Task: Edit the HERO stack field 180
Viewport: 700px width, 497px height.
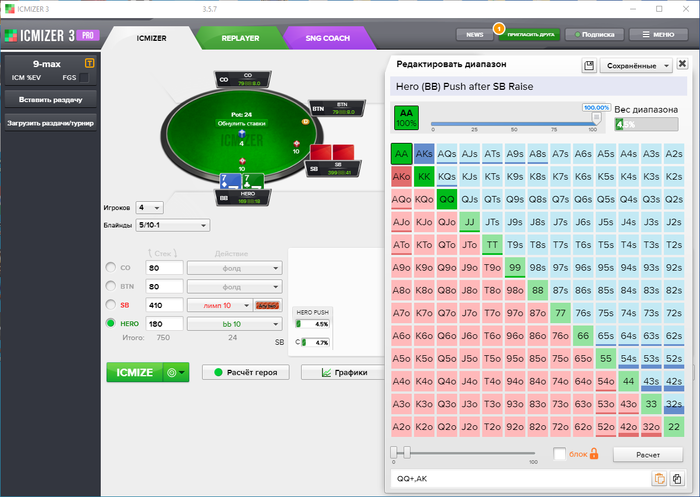Action: click(164, 324)
